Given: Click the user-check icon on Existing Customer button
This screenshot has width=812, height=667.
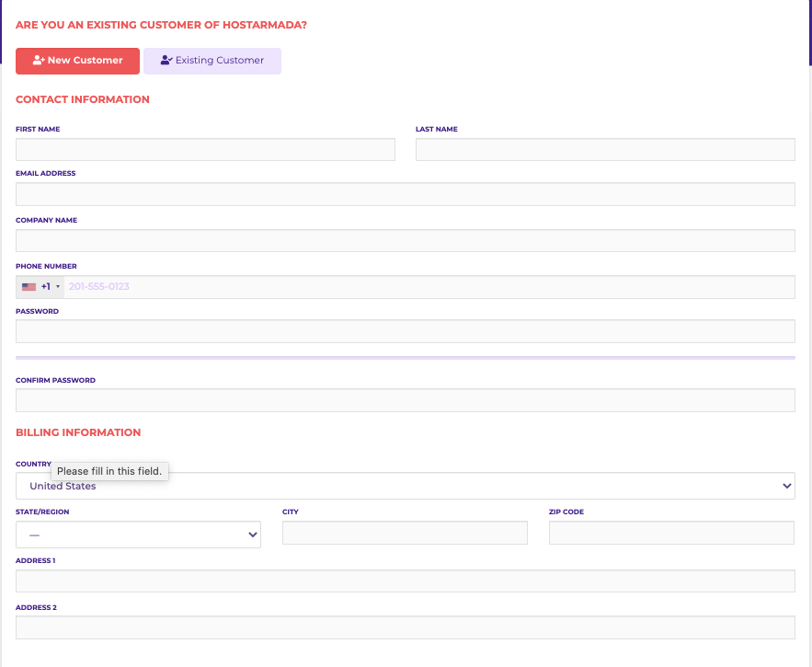Looking at the screenshot, I should 166,60.
